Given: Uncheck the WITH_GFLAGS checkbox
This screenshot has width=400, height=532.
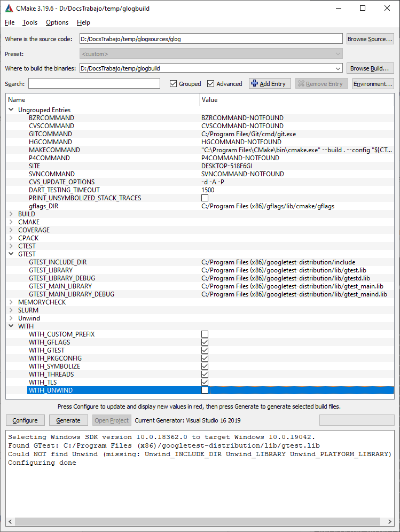Looking at the screenshot, I should coord(205,342).
